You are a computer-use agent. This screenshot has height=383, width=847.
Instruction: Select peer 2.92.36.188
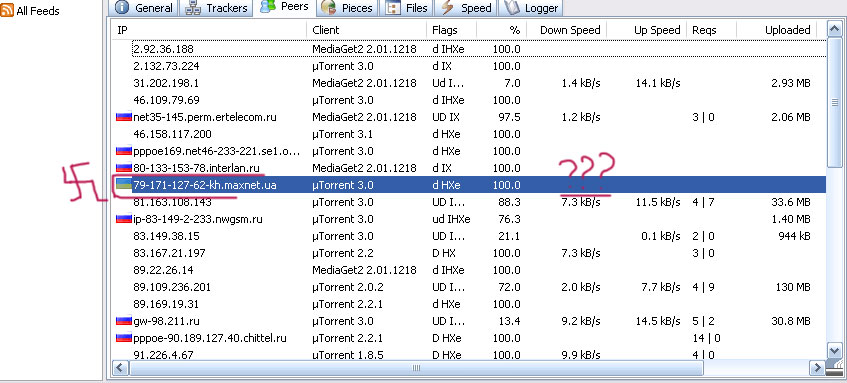pos(163,49)
